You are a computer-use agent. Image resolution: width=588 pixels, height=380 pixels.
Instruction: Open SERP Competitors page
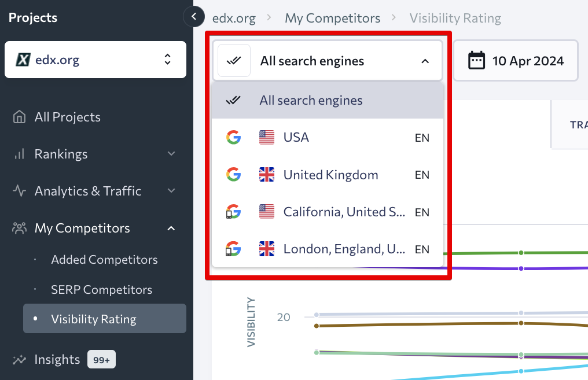[102, 289]
